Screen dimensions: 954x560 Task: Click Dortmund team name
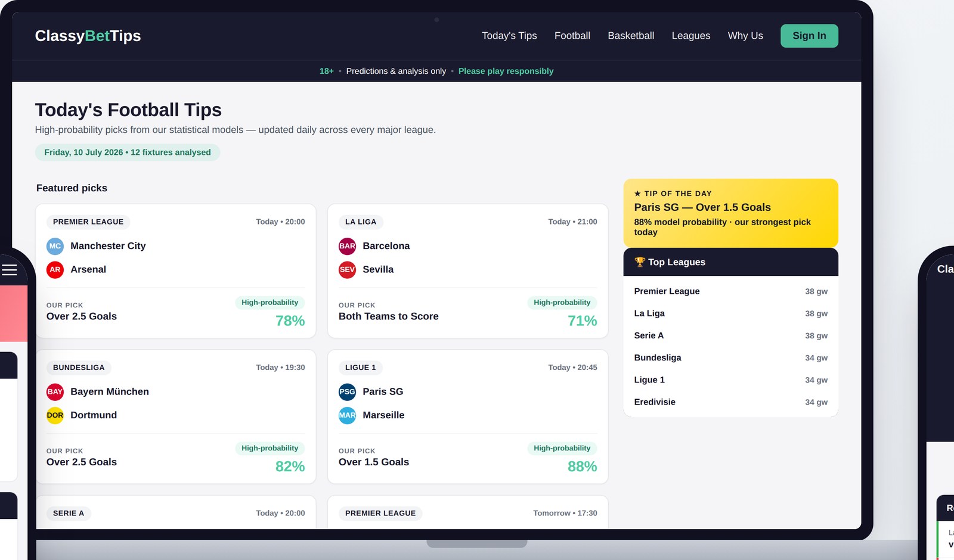point(94,415)
